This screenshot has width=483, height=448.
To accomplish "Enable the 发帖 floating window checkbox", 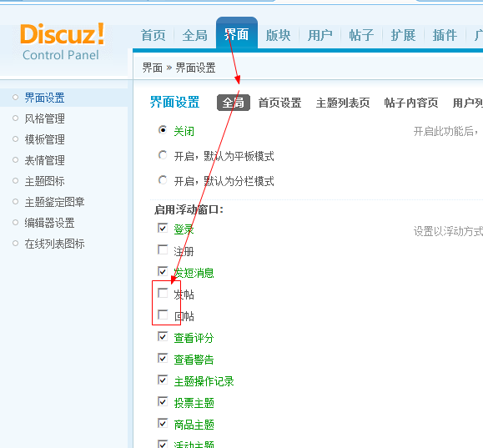I will (x=163, y=293).
